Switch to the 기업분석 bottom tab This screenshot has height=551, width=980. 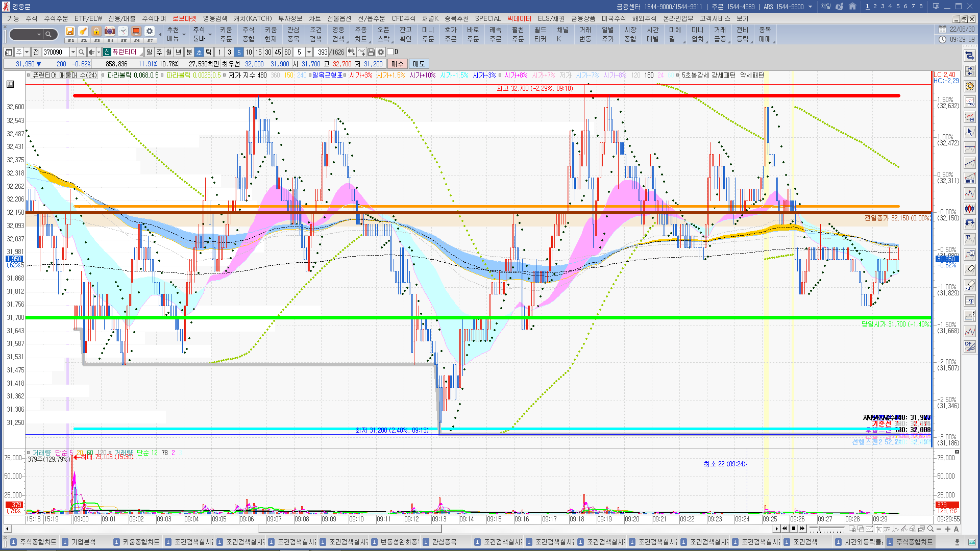(x=83, y=542)
